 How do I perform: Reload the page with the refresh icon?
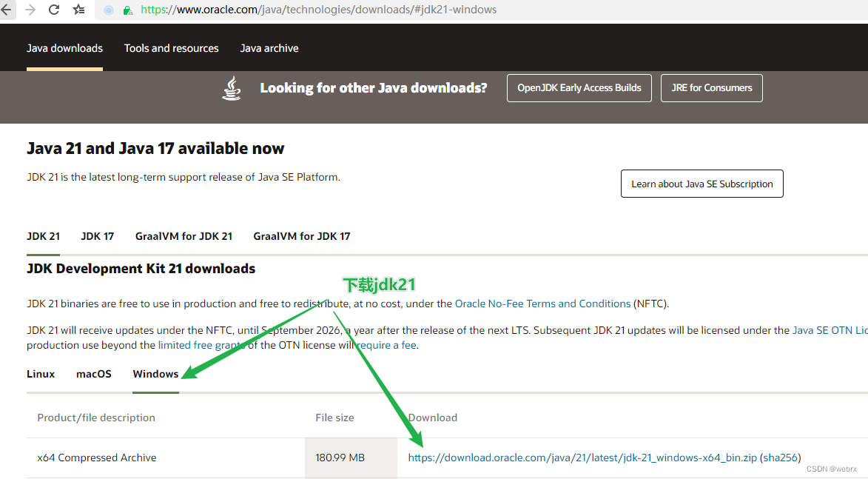pyautogui.click(x=54, y=10)
